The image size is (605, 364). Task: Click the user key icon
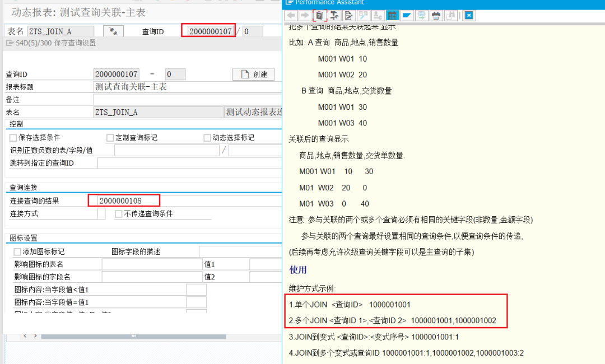pos(378,16)
